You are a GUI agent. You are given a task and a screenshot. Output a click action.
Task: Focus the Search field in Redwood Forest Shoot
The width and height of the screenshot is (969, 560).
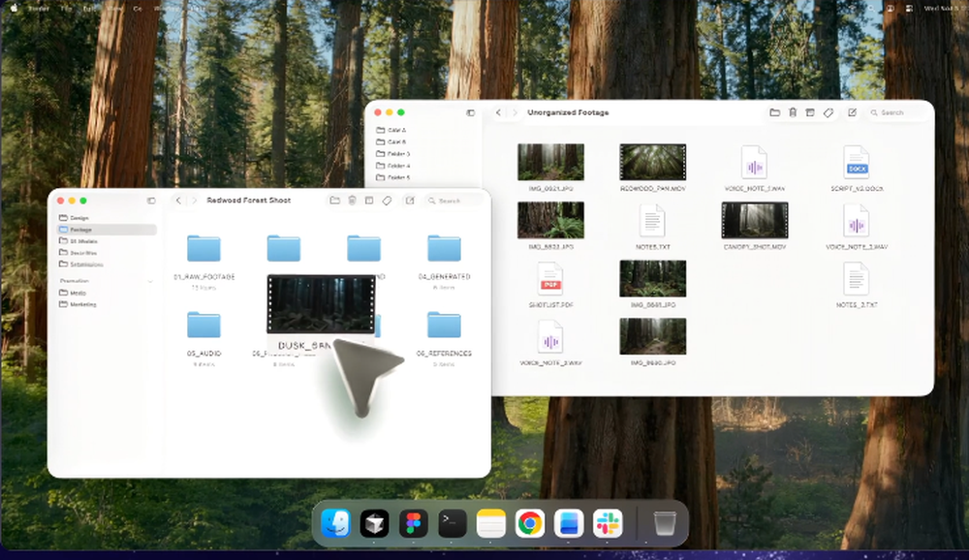(454, 201)
